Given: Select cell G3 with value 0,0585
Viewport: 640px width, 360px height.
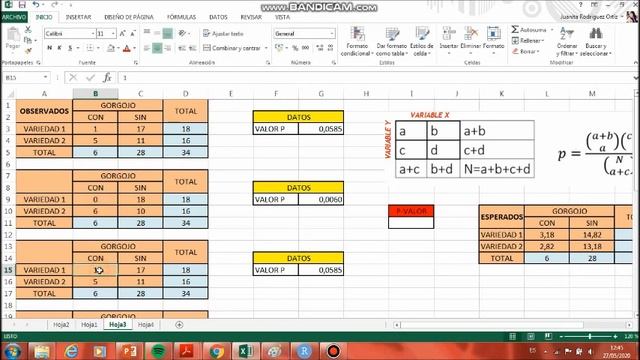Looking at the screenshot, I should click(321, 129).
